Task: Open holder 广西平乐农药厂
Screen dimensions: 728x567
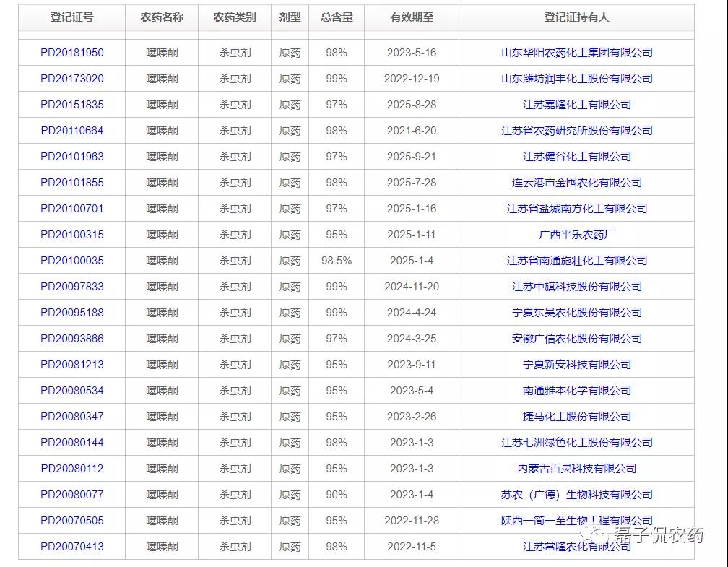Action: (x=576, y=235)
